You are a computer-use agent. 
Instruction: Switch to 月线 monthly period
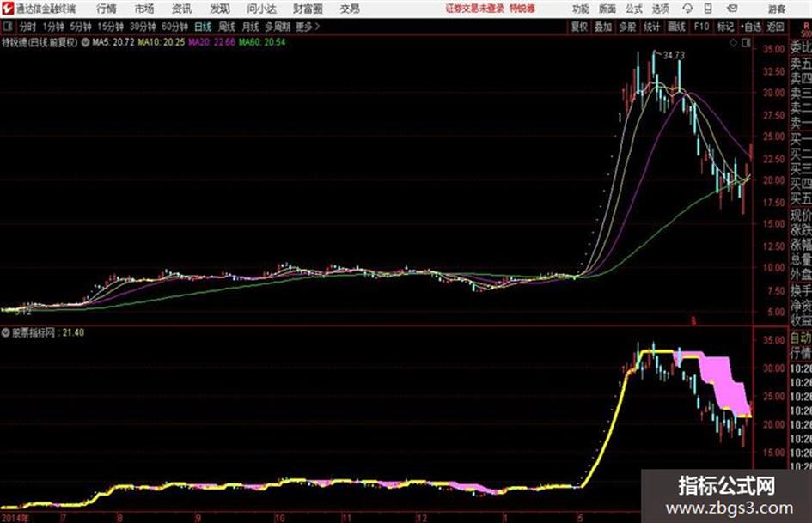(x=251, y=27)
